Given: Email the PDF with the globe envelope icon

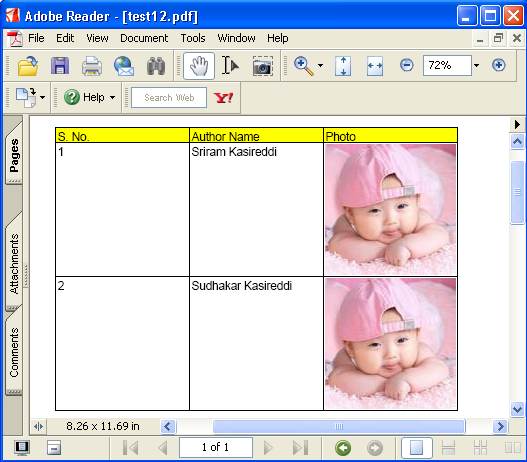Looking at the screenshot, I should (x=124, y=66).
